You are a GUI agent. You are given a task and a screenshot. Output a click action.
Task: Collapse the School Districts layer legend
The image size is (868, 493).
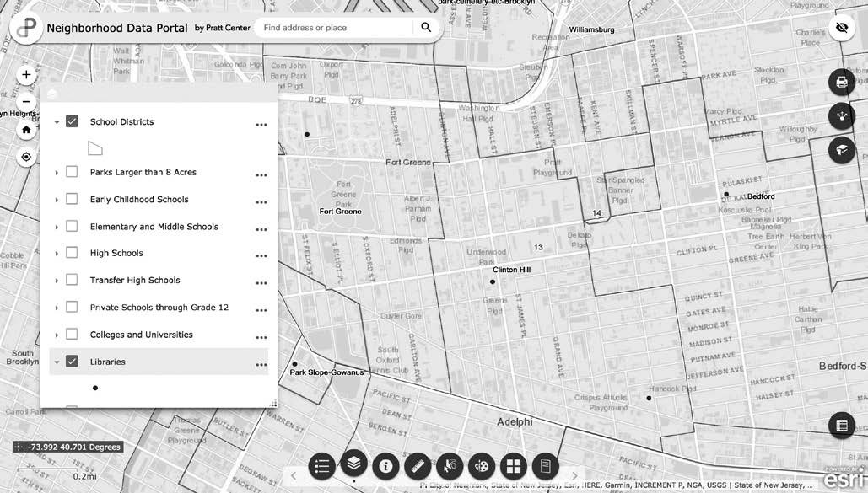pyautogui.click(x=57, y=122)
